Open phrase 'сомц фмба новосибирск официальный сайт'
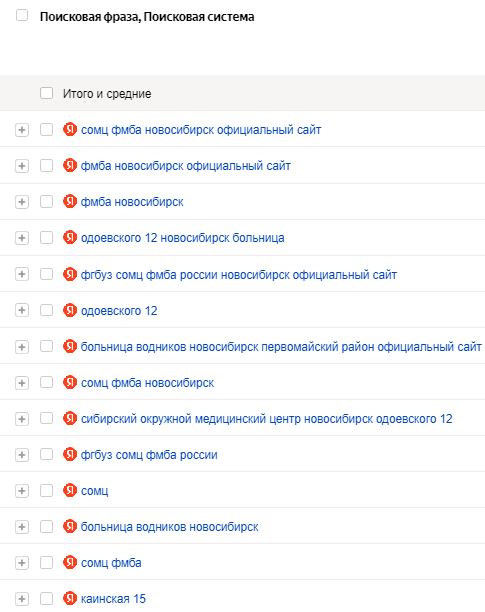 (201, 130)
